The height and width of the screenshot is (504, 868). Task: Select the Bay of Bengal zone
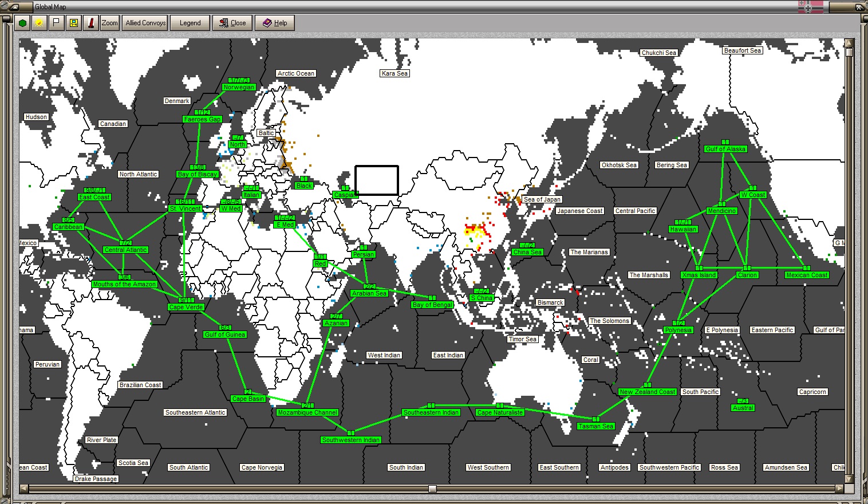click(x=432, y=305)
